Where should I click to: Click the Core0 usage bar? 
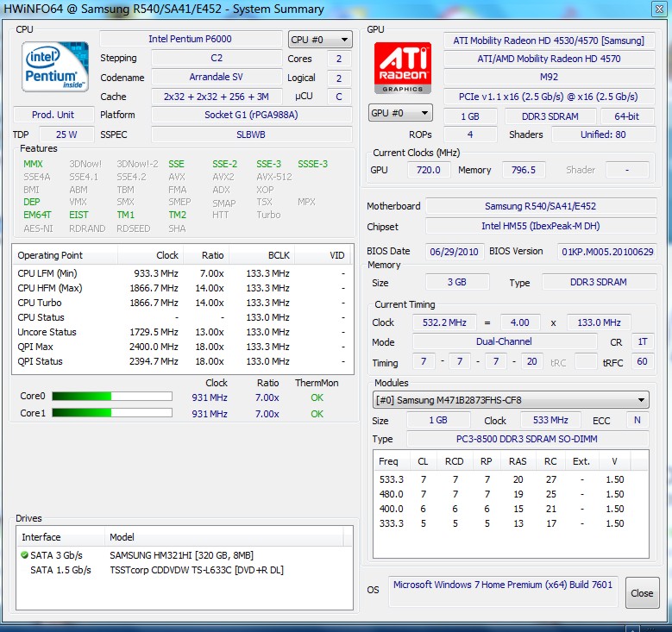tap(112, 397)
